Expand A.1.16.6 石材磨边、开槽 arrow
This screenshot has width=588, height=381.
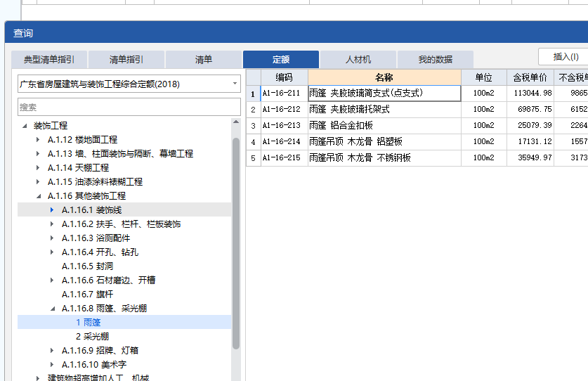pos(52,280)
